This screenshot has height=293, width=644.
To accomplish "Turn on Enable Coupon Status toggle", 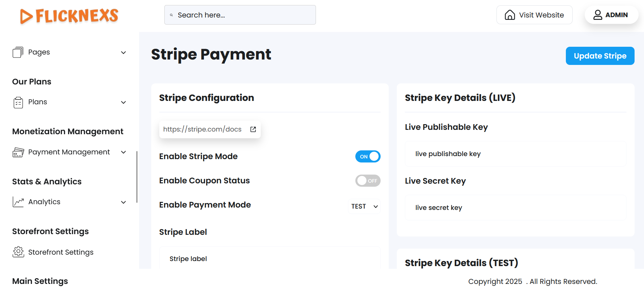I will 367,181.
